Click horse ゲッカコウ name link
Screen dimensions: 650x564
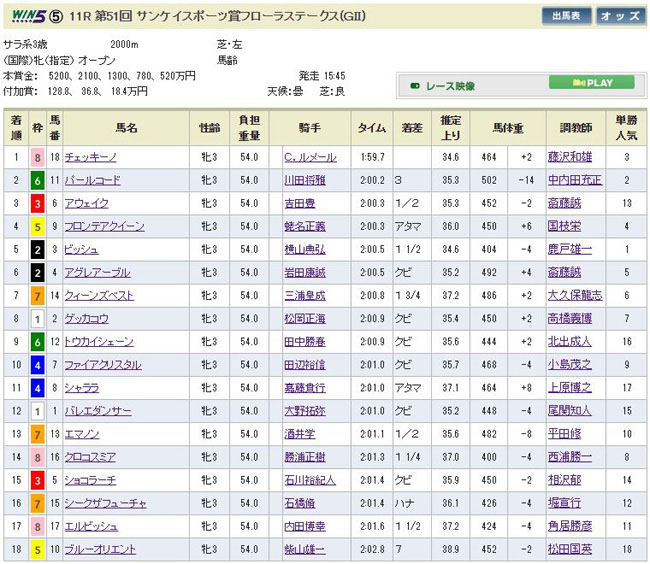tap(88, 318)
